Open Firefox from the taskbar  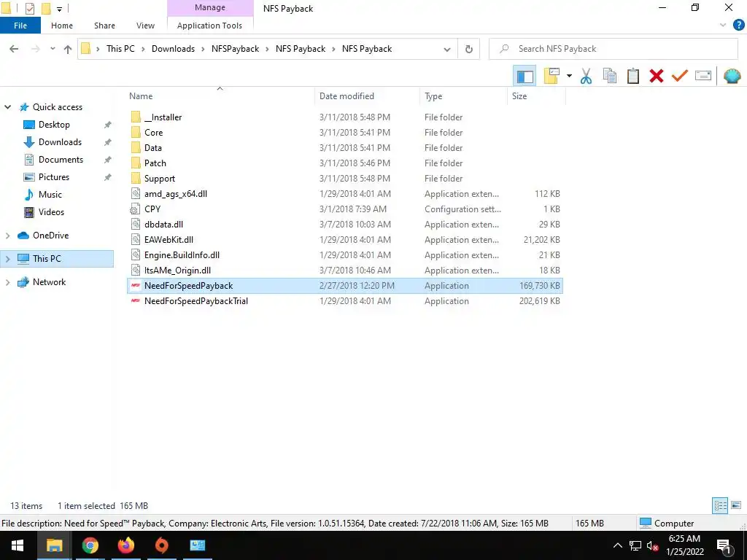pos(125,545)
